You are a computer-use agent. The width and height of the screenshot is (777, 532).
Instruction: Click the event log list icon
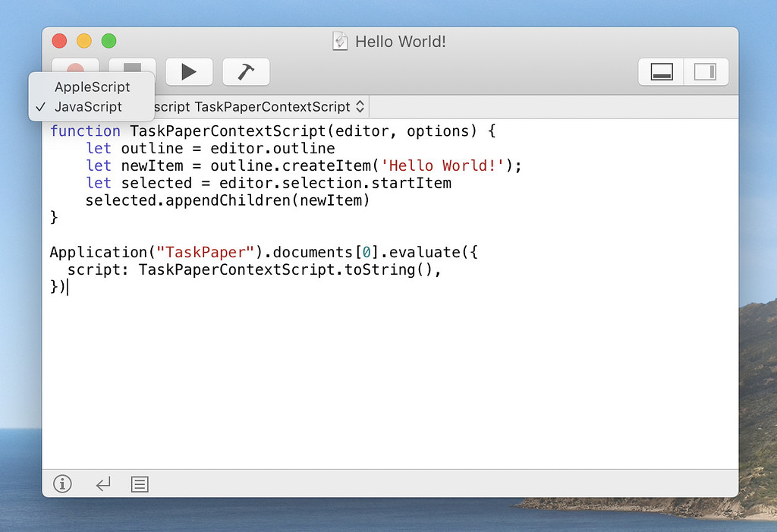140,483
